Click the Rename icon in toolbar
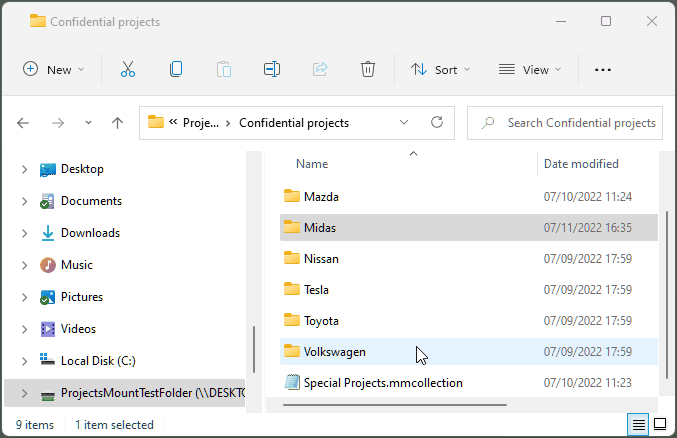 point(272,69)
